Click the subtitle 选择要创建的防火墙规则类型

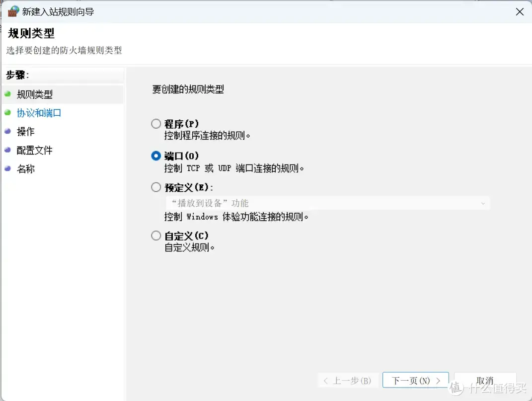(64, 50)
